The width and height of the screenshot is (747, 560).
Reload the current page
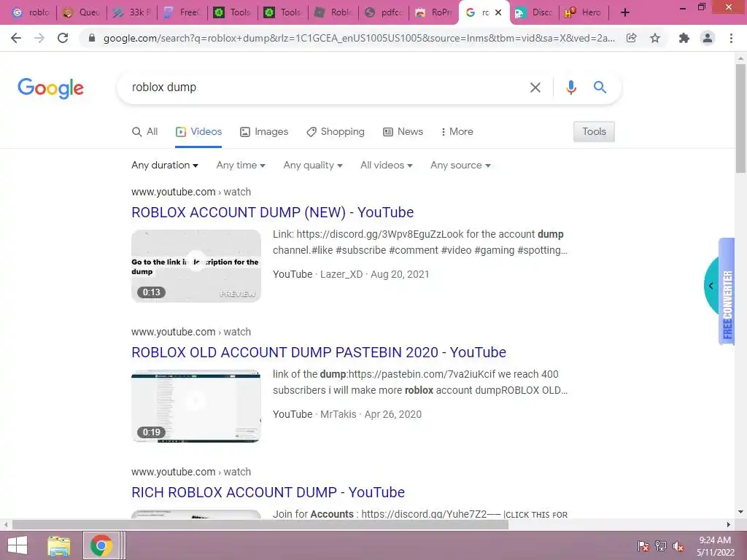pyautogui.click(x=63, y=38)
